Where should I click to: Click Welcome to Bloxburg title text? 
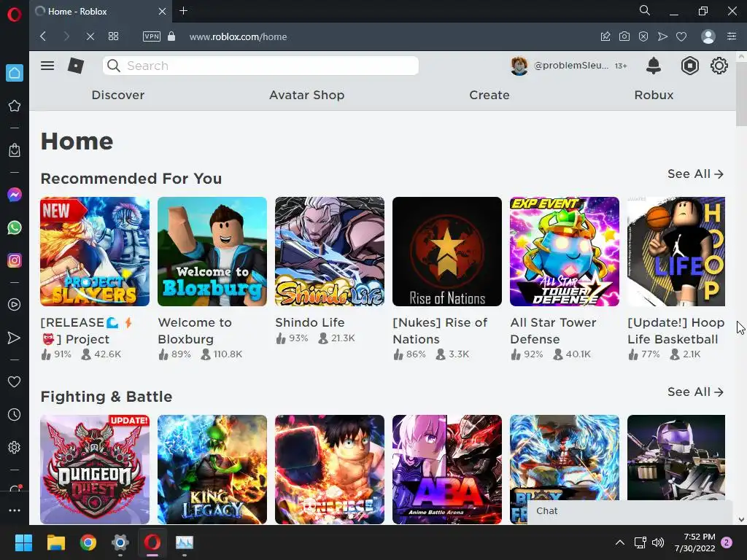tap(195, 331)
